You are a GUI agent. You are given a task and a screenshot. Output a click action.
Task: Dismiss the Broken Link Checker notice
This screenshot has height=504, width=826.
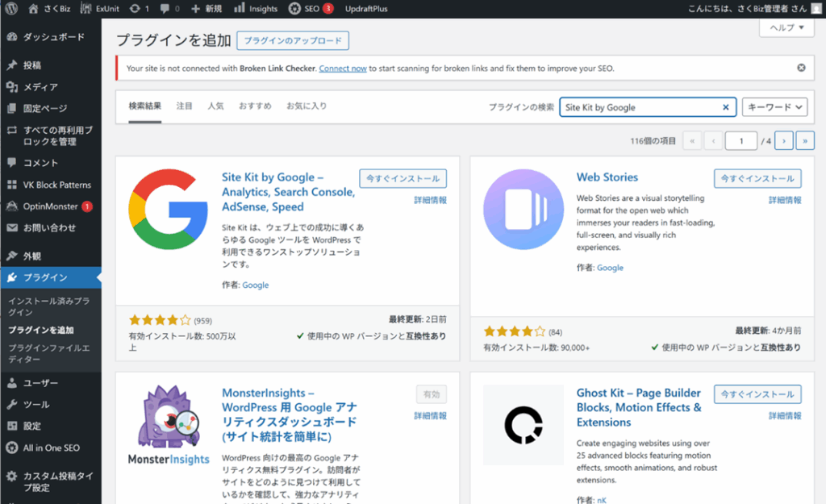tap(801, 68)
